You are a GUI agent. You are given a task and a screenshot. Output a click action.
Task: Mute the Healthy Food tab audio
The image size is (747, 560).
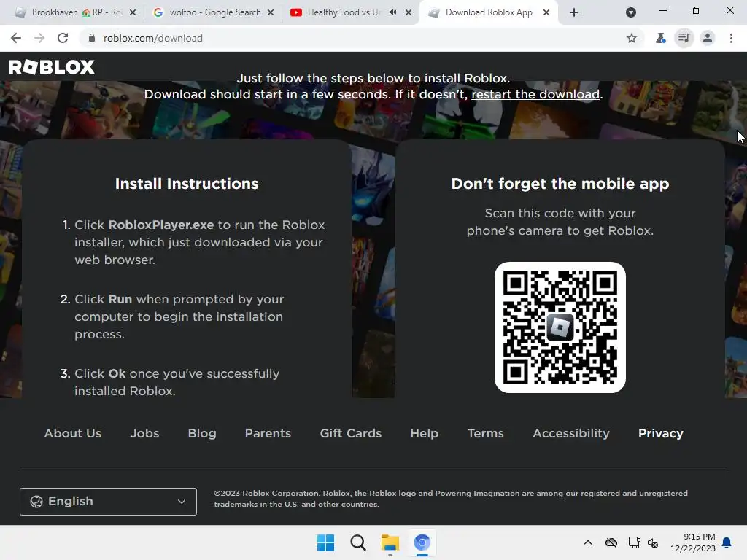click(x=392, y=12)
